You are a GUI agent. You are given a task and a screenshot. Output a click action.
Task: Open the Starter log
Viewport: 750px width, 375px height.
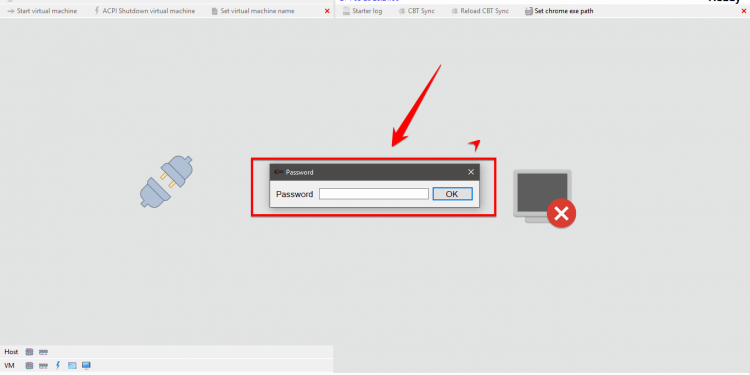pos(363,11)
